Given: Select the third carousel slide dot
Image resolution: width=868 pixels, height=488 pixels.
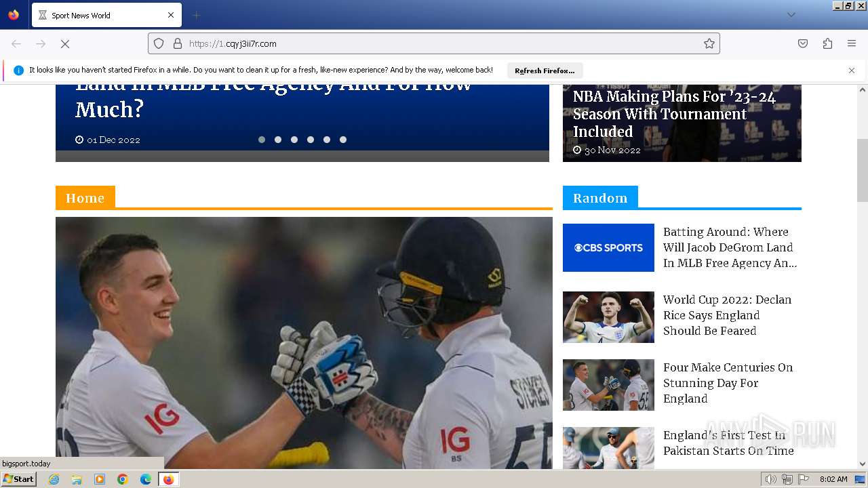Looking at the screenshot, I should point(294,140).
